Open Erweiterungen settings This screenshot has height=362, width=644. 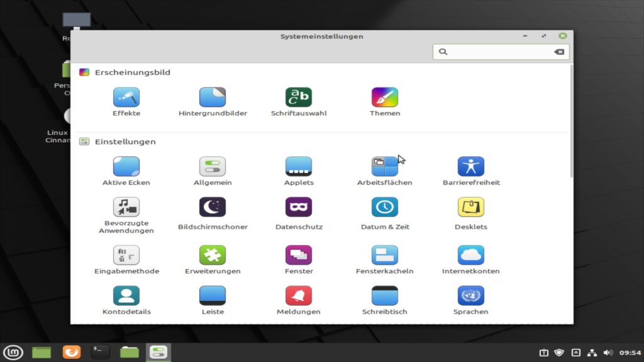click(x=213, y=260)
